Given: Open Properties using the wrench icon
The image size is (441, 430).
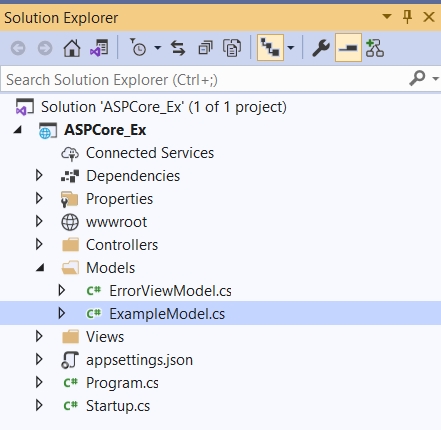Looking at the screenshot, I should point(321,48).
